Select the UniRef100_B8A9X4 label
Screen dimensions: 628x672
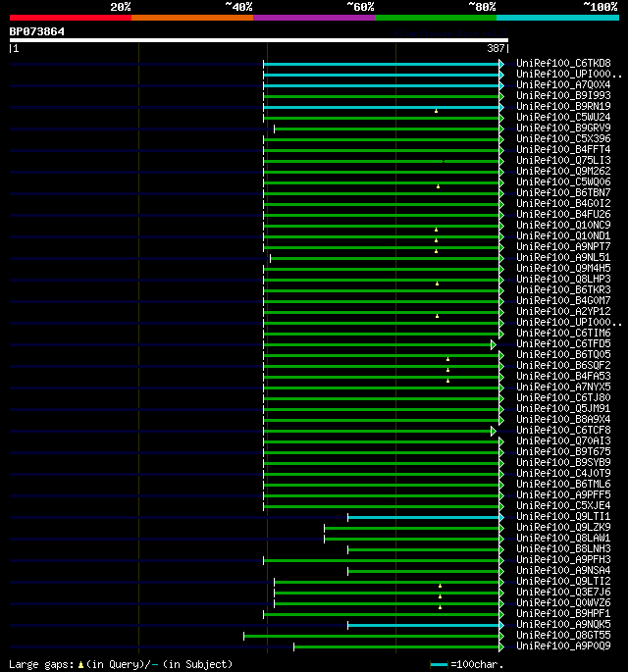563,419
